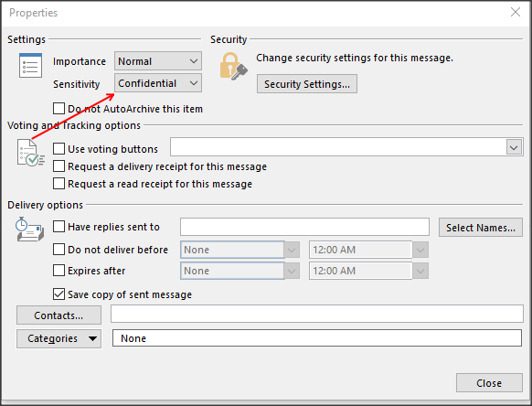Image resolution: width=532 pixels, height=406 pixels.
Task: Open the Categories dropdown button
Action: pos(59,338)
